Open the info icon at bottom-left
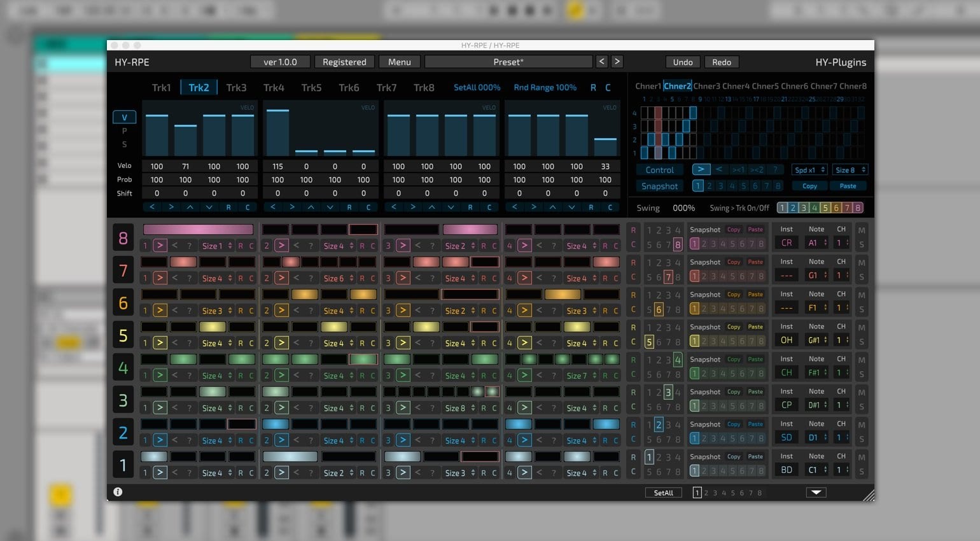 118,492
